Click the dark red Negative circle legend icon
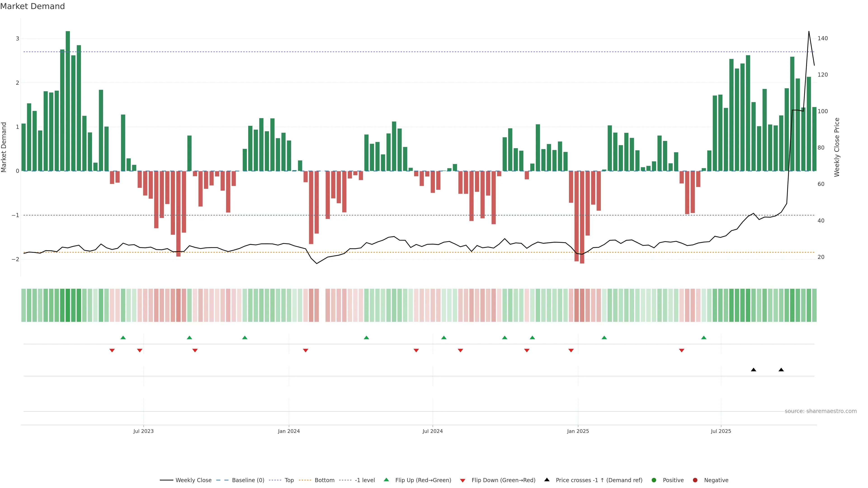Screen dimensions: 868x488 [x=695, y=480]
